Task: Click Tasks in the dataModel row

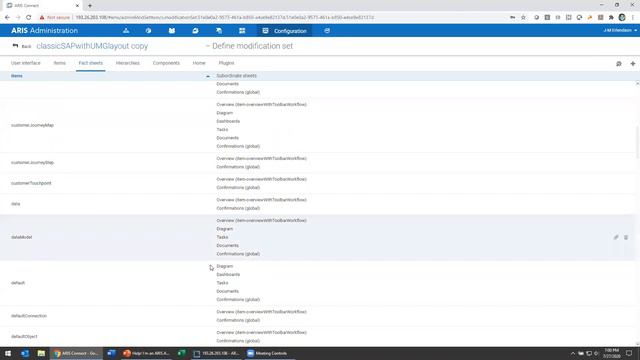Action: pos(222,237)
